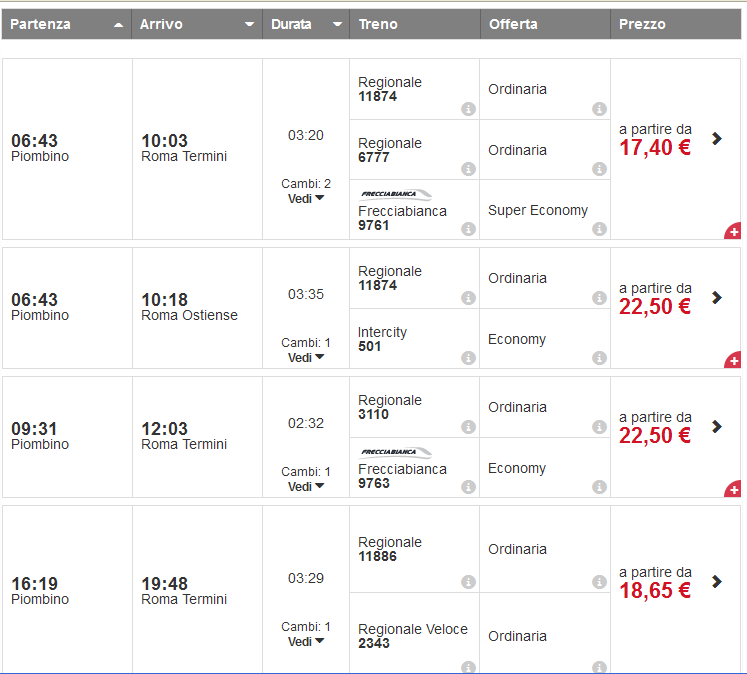Expand Vedi changes for 16:19 departure
The width and height of the screenshot is (747, 674).
pos(305,641)
